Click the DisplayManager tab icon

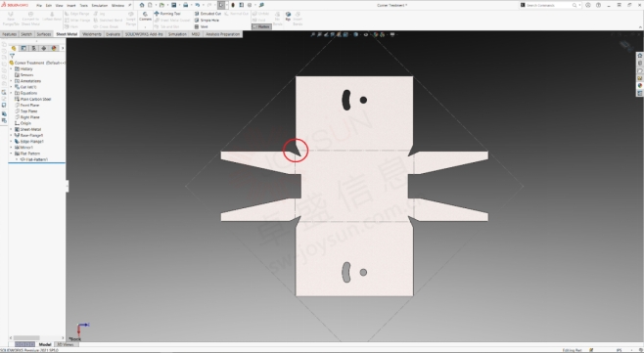tap(54, 48)
